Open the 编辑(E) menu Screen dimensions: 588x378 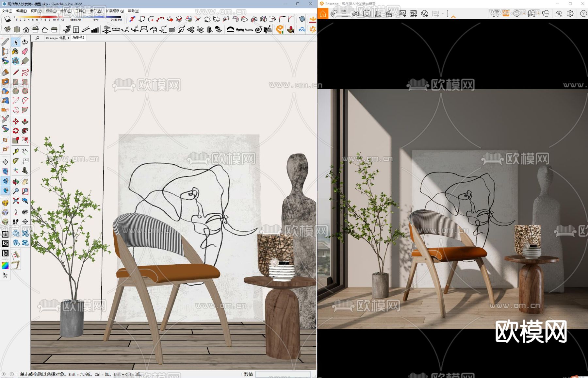coord(22,11)
